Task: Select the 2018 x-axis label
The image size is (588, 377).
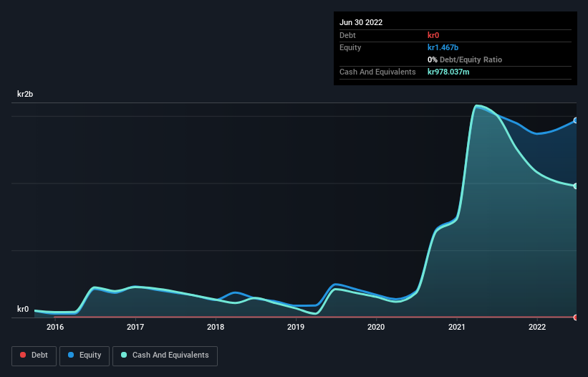Action: (216, 327)
